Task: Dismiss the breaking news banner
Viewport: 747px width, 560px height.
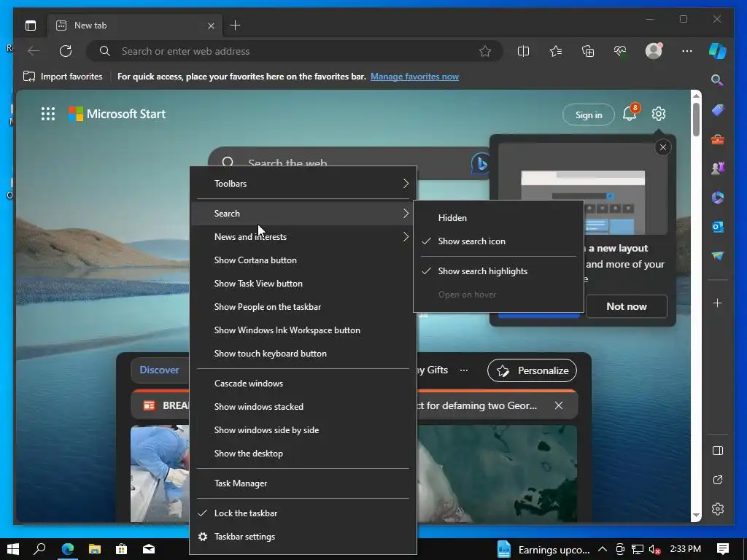Action: [558, 405]
